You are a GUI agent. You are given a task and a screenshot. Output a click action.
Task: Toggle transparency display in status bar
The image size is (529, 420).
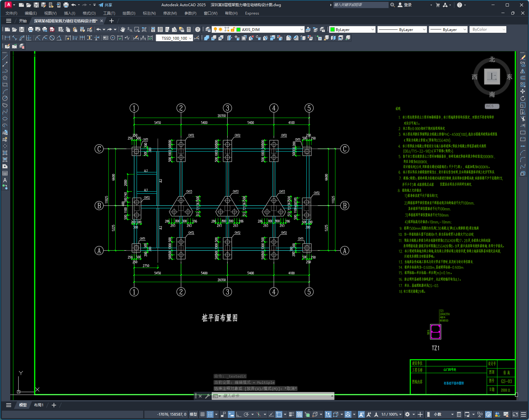tap(299, 414)
